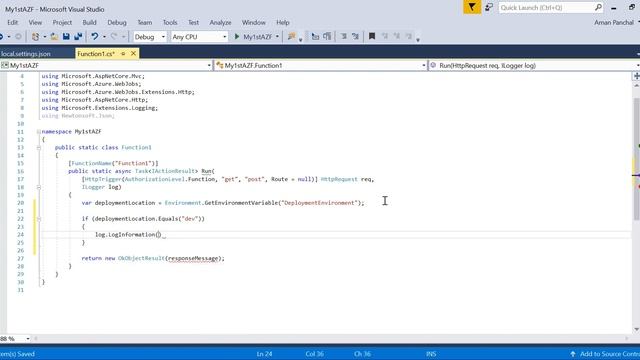This screenshot has width=640, height=360.
Task: Click the "DeploymentEnvironment" string on line 20
Action: (x=319, y=203)
